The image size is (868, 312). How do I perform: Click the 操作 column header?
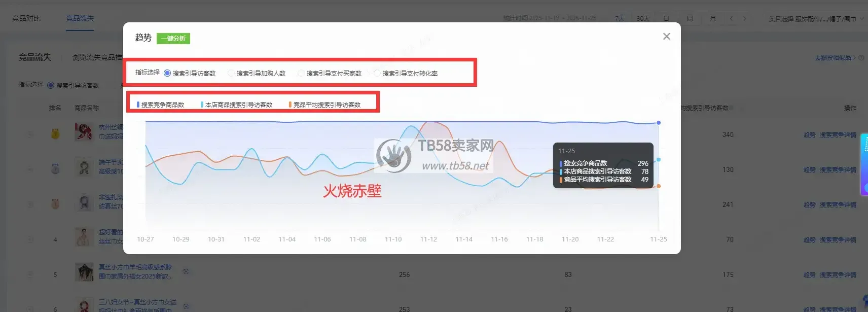point(850,108)
